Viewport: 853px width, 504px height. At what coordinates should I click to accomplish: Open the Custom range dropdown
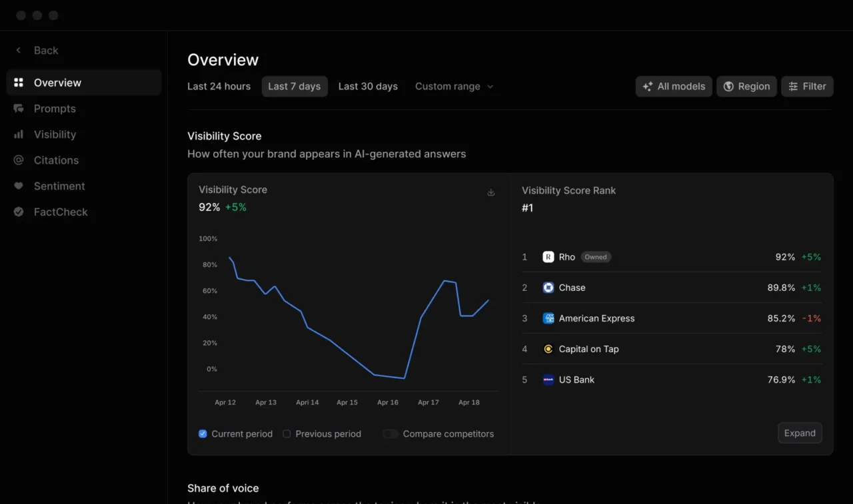tap(454, 87)
